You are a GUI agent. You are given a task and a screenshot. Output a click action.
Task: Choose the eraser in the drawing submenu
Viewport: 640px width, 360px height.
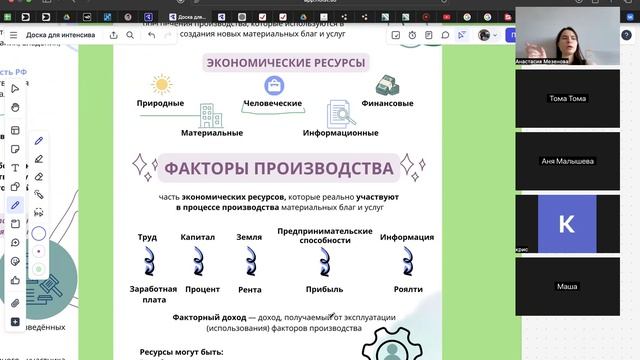39,177
